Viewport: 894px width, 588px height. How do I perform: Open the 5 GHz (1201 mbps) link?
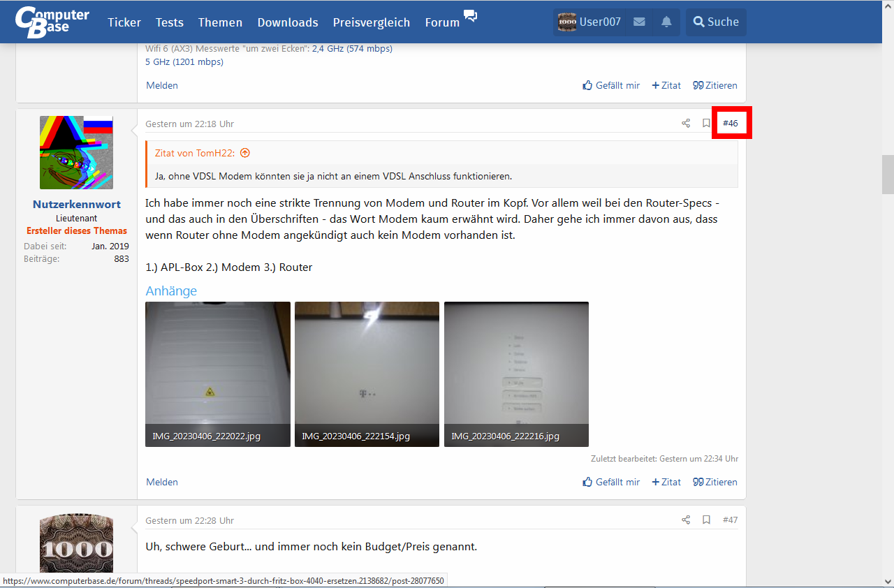point(184,61)
